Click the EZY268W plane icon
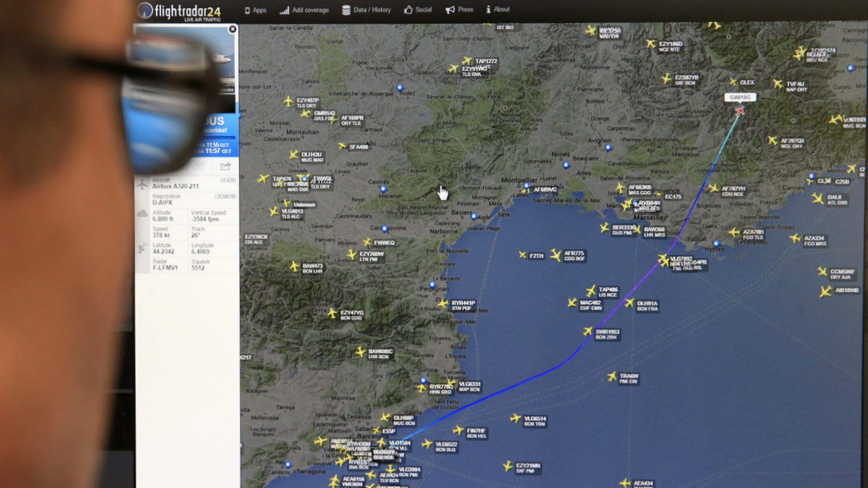 pyautogui.click(x=352, y=254)
